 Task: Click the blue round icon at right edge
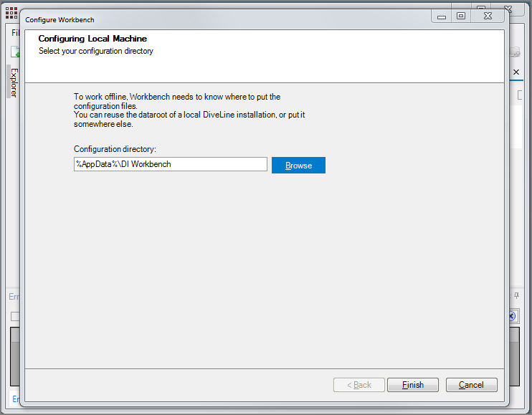[513, 316]
